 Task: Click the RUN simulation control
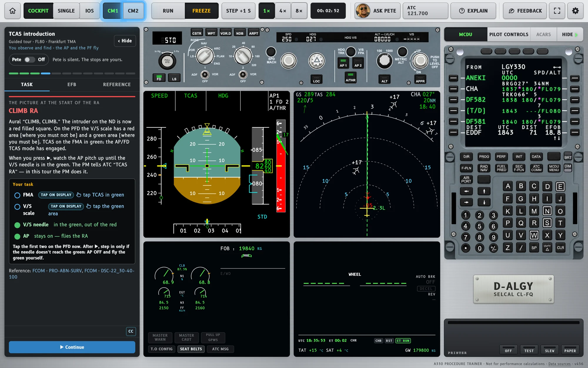click(168, 11)
